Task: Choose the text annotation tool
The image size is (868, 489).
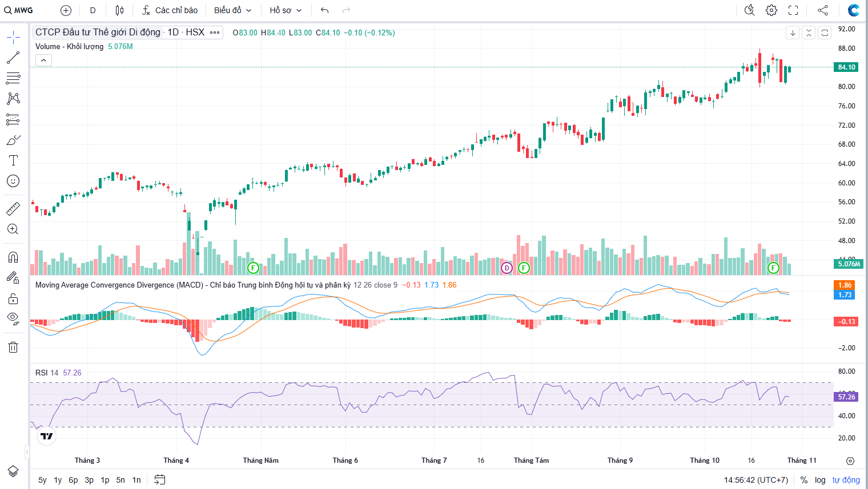Action: (x=13, y=160)
